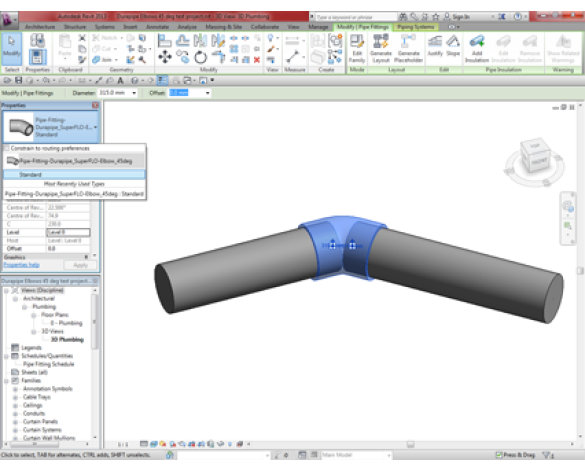Collapse the Views (Discipline) tree node
This screenshot has height=471, width=585.
coord(6,290)
